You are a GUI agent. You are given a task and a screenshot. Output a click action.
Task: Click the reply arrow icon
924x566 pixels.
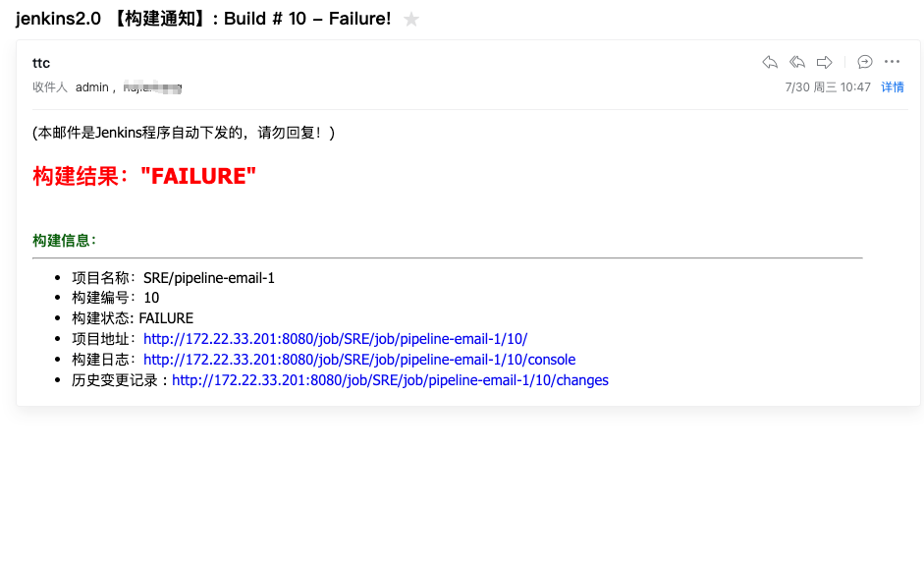(x=770, y=62)
